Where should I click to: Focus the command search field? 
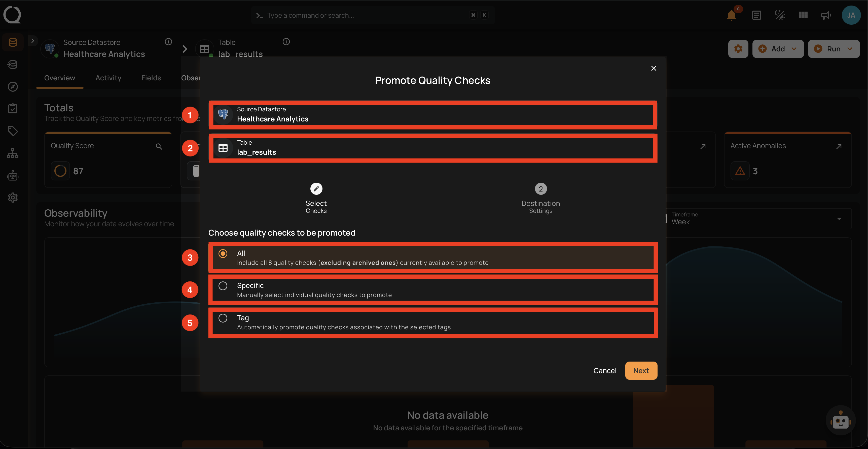[373, 15]
